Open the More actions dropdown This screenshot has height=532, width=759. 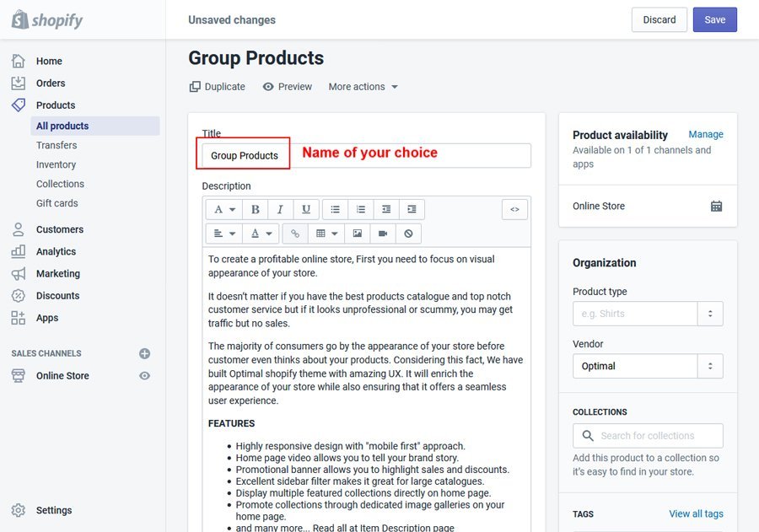[363, 87]
